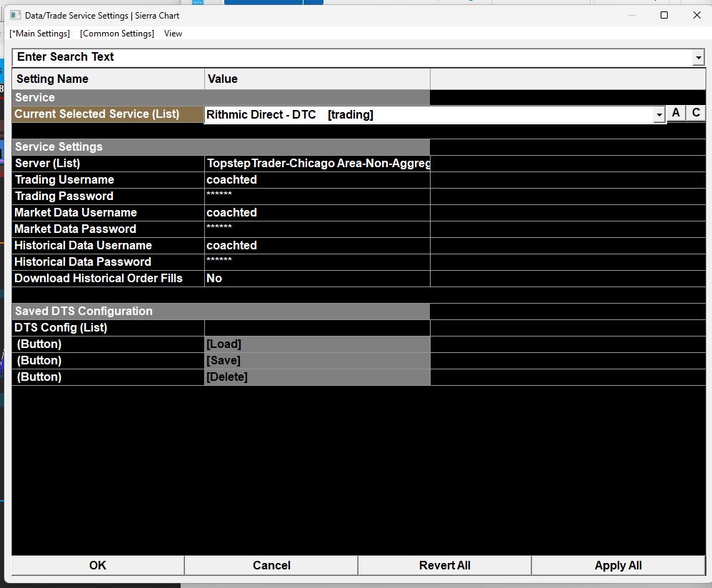Image resolution: width=712 pixels, height=588 pixels.
Task: Edit the Historical Data Username value
Action: (x=317, y=245)
